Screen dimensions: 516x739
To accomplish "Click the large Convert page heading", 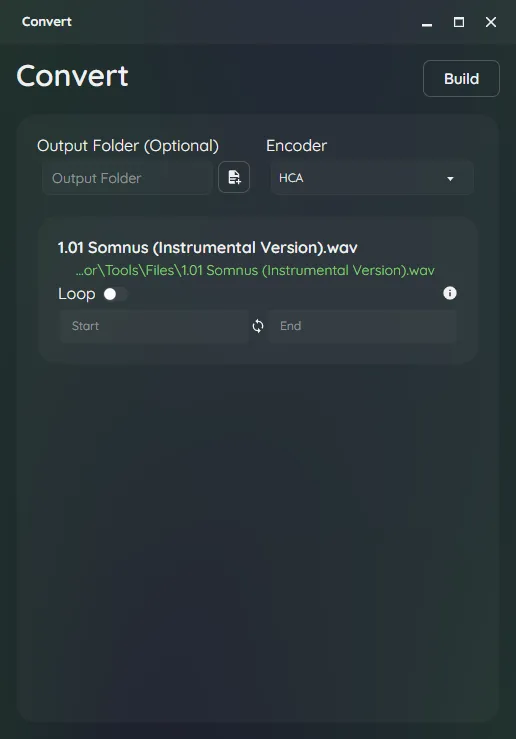I will tap(72, 76).
